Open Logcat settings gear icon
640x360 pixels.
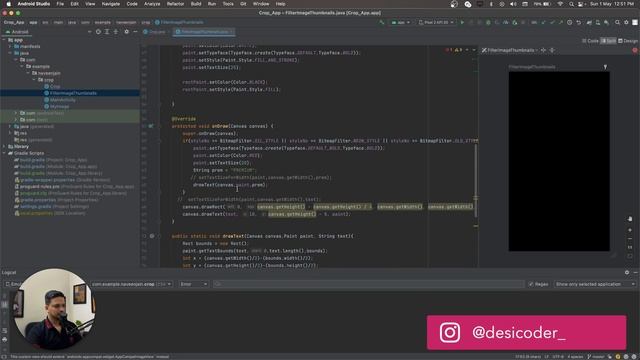[627, 272]
